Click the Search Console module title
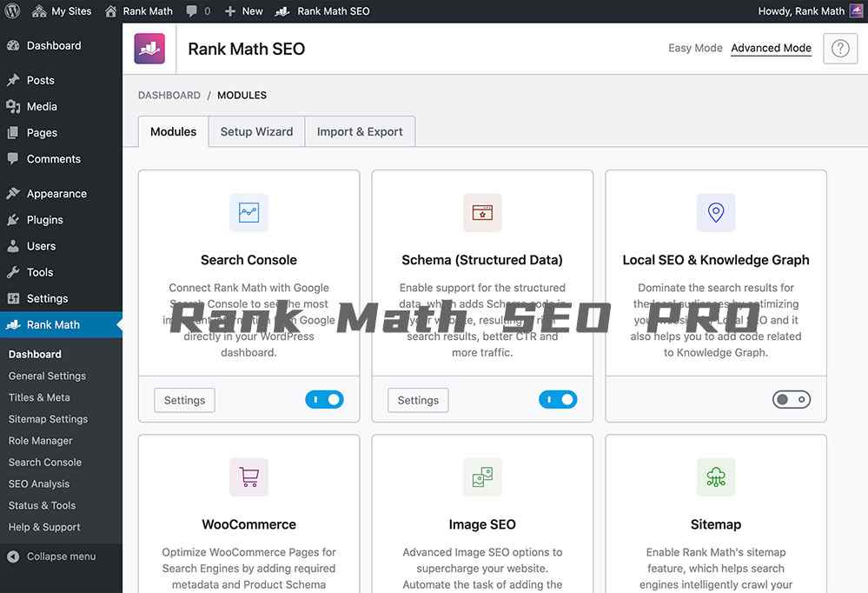The width and height of the screenshot is (868, 593). [x=249, y=260]
